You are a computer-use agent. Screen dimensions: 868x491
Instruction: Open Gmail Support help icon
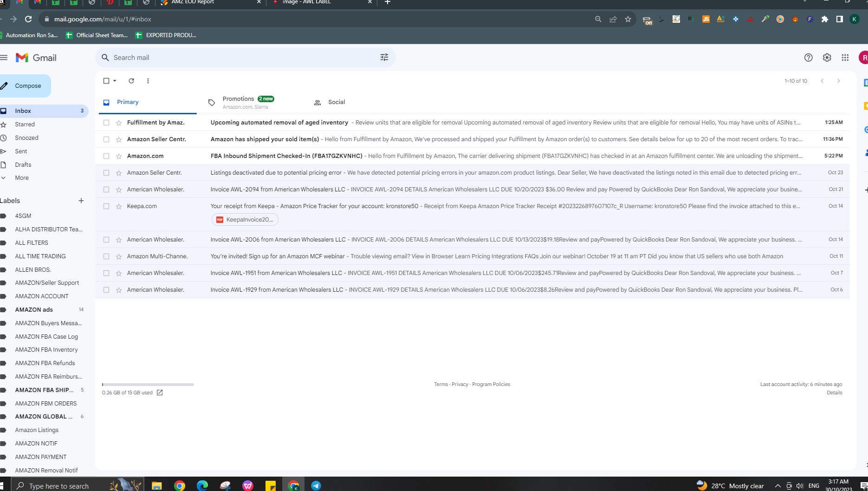pyautogui.click(x=808, y=58)
